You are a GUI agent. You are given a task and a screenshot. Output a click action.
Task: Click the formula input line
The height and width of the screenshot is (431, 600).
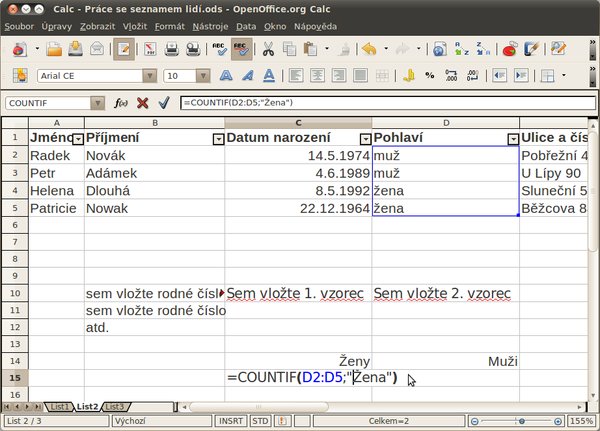point(388,103)
